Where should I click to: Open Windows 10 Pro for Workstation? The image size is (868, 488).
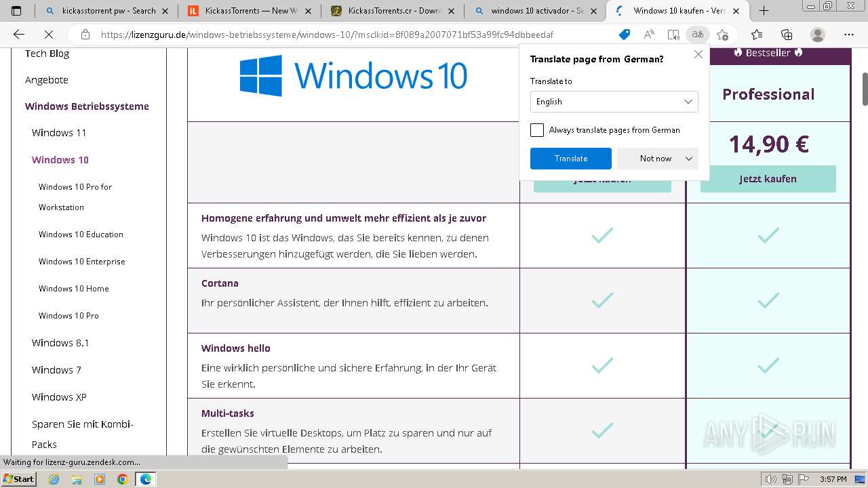(x=75, y=197)
